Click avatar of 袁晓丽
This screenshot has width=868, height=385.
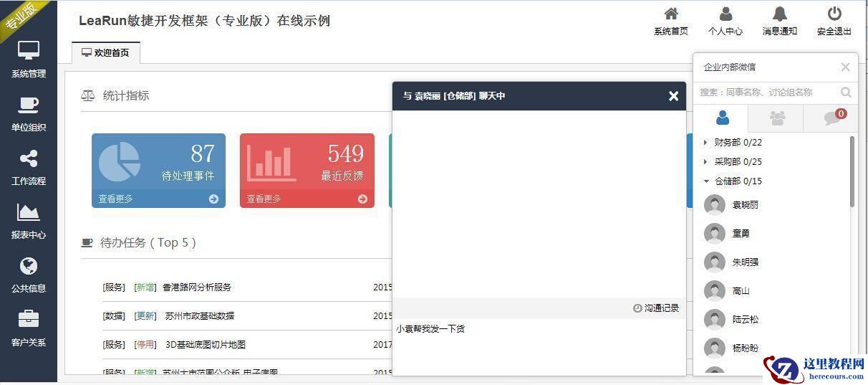715,205
